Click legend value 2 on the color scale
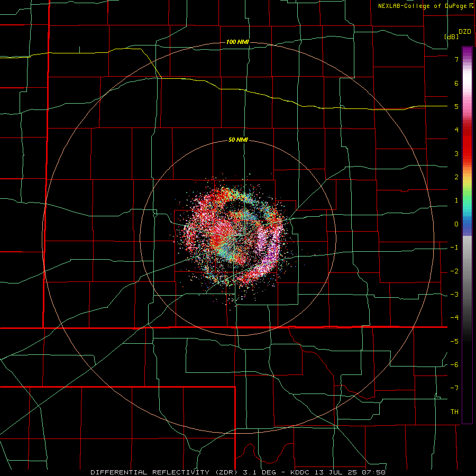 456,177
